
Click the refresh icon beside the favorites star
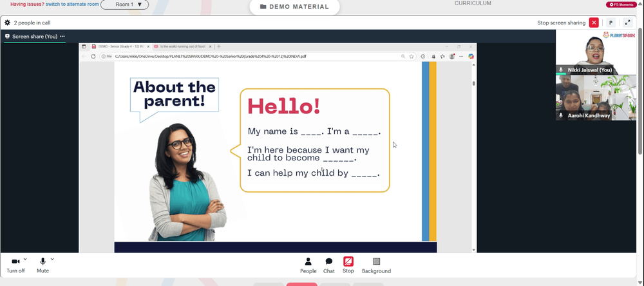click(423, 56)
